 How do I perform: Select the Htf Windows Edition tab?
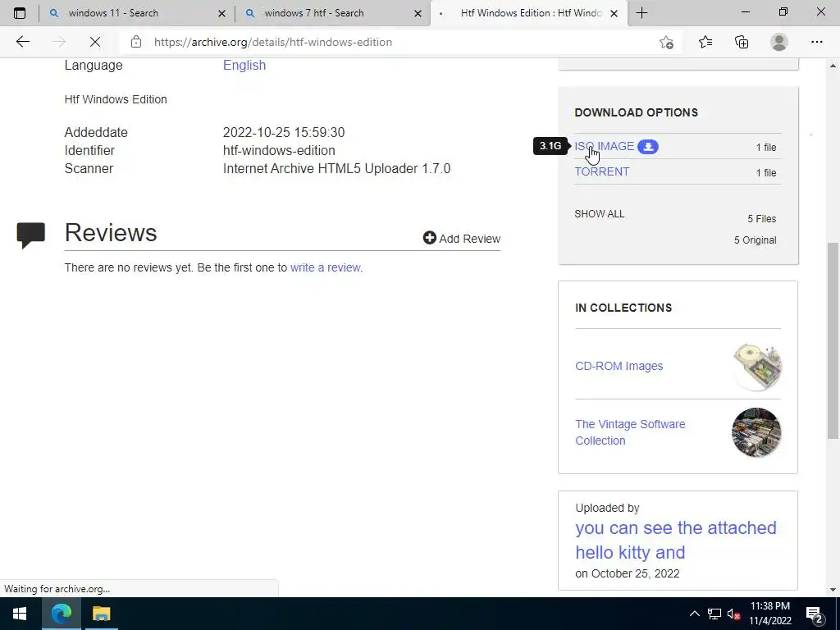click(x=527, y=13)
